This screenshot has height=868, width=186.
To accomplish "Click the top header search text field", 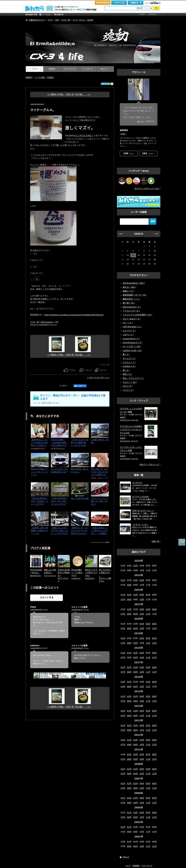I will pos(120,8).
